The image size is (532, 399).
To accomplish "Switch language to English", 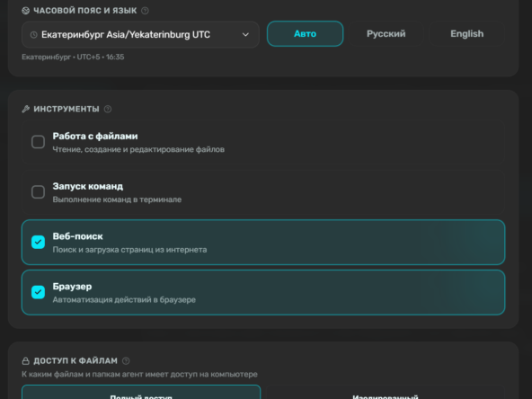I will coord(467,33).
